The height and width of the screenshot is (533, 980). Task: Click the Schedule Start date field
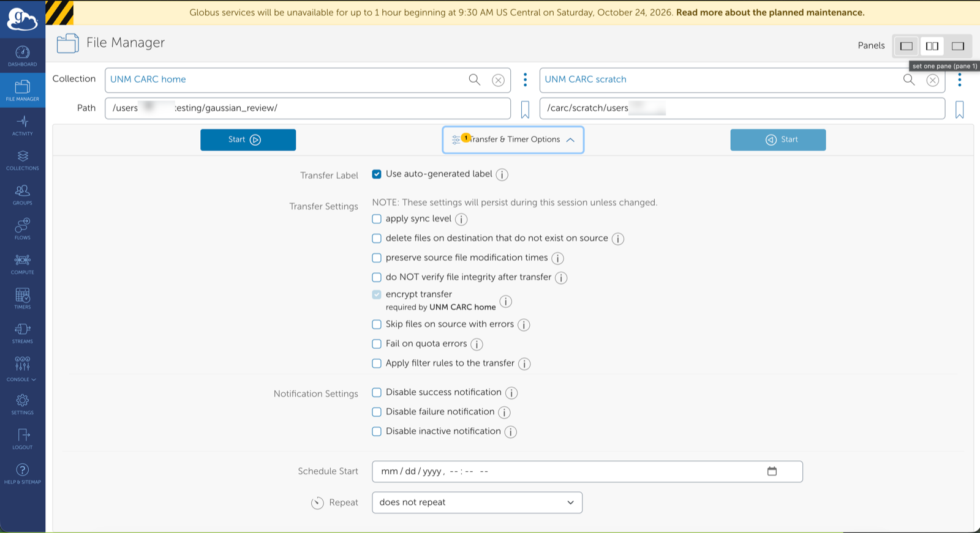[x=587, y=471]
